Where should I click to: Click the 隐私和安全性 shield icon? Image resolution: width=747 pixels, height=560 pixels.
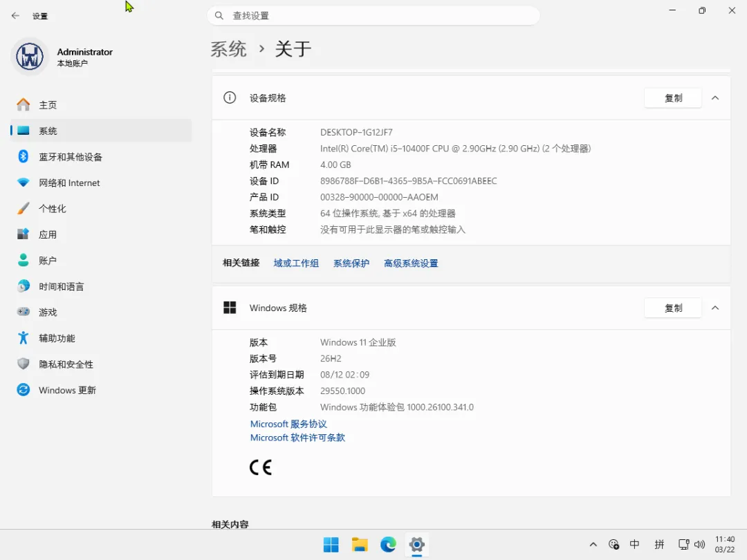click(x=23, y=364)
